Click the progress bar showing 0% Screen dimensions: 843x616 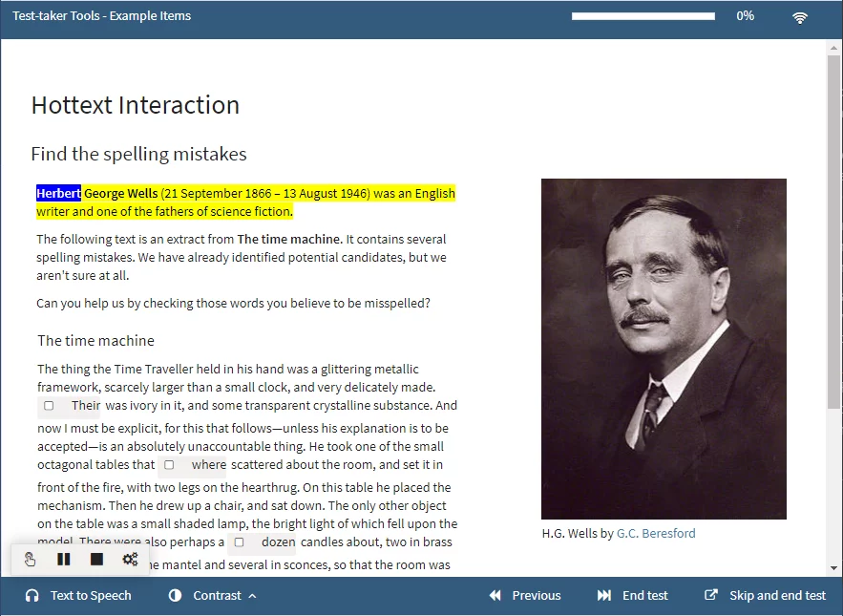coord(643,15)
